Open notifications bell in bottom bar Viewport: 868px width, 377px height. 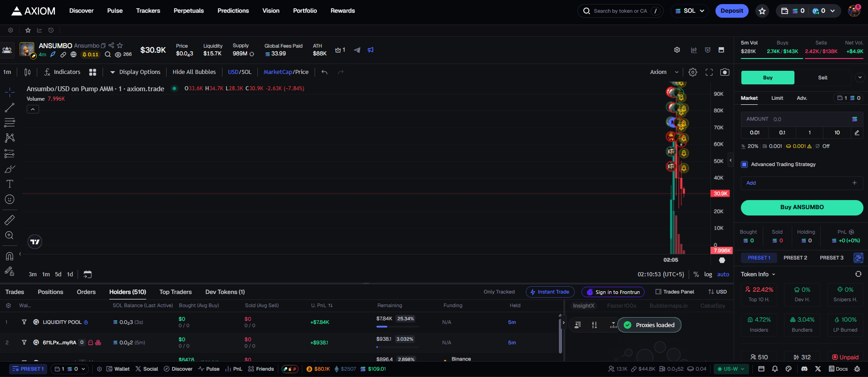775,369
